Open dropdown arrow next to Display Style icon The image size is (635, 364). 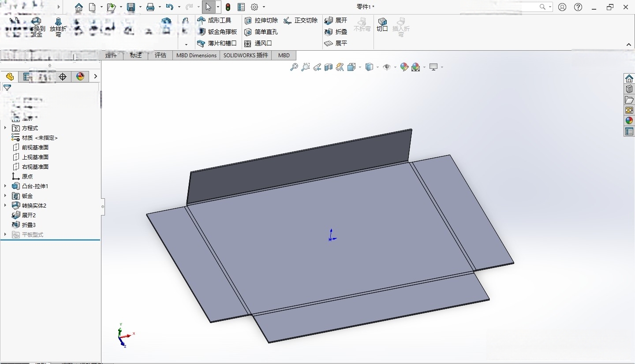[377, 67]
